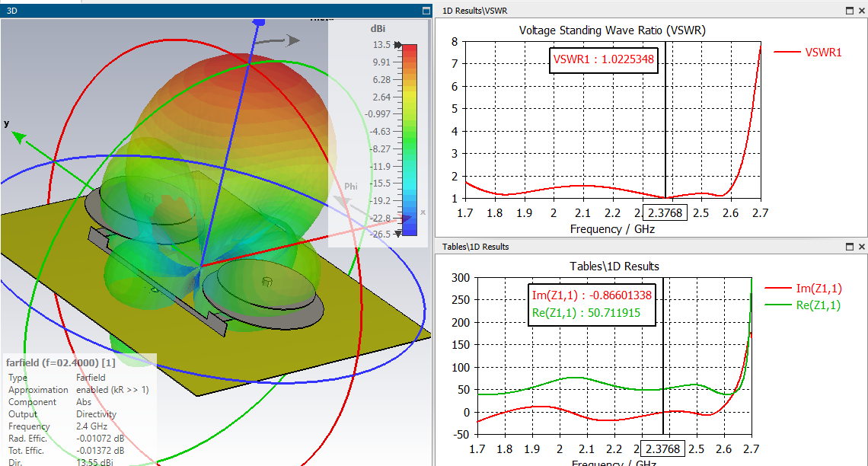Click the lower clamp arrow at -26.5 dBi
The image size is (868, 466).
(397, 234)
